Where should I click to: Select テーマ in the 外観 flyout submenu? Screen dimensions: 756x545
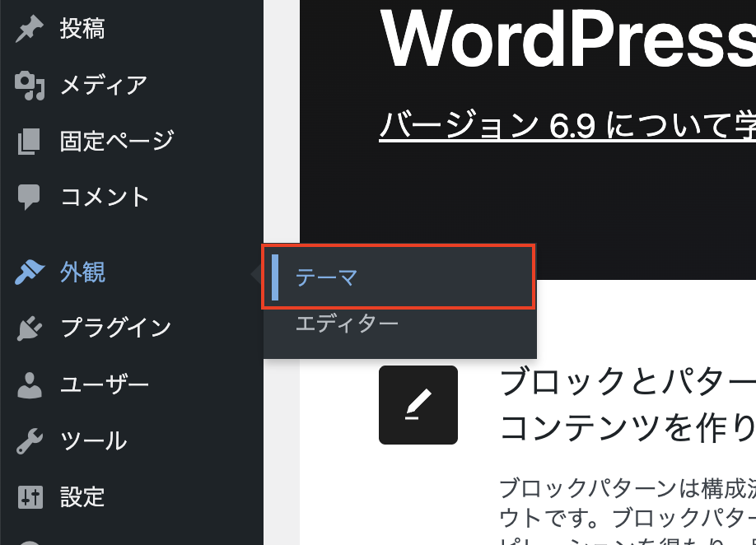point(326,278)
